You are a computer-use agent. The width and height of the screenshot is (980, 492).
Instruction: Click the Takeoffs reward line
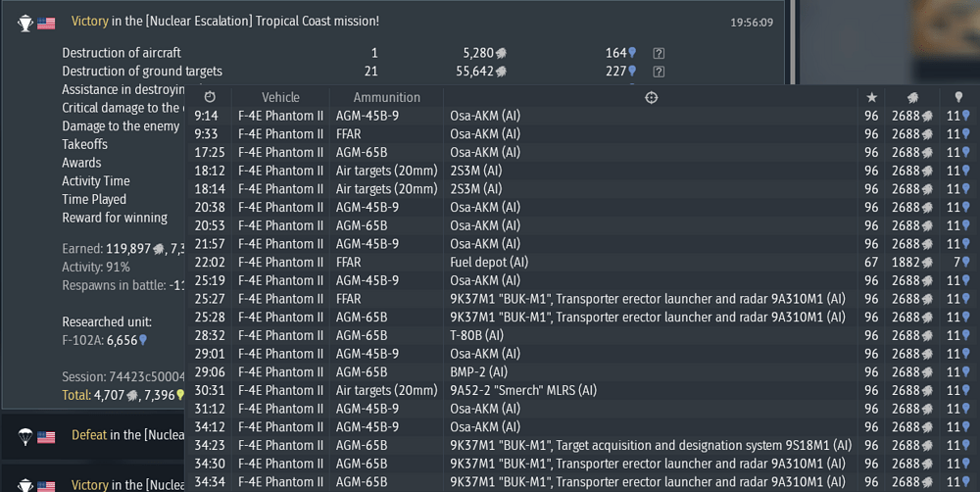pos(84,144)
